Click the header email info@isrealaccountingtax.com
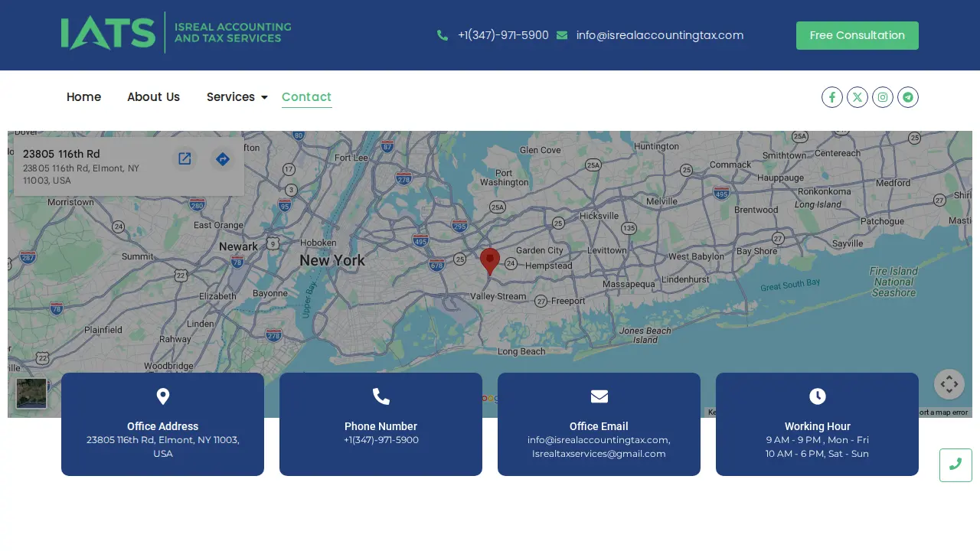This screenshot has height=551, width=980. click(x=660, y=35)
